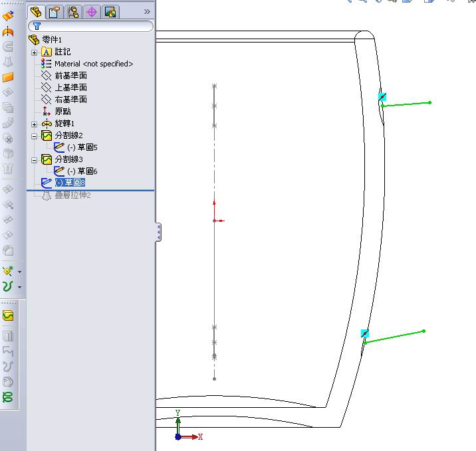Click the 分割線2 split line icon
Viewport: 476px width, 451px height.
[x=47, y=135]
